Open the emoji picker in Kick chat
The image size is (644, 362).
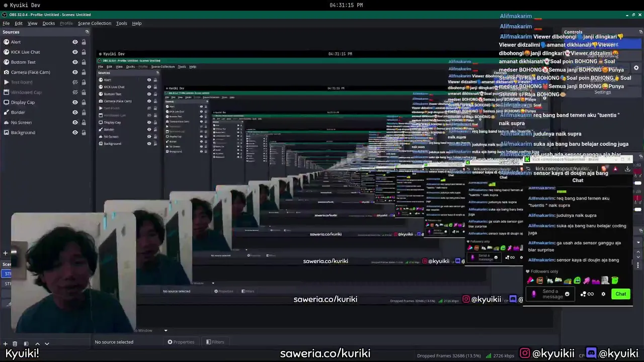point(567,294)
